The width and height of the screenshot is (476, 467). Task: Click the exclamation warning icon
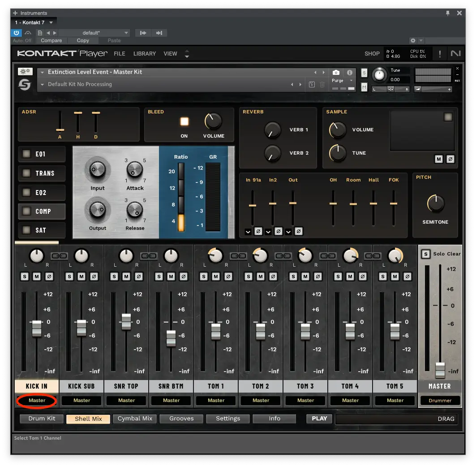(x=440, y=54)
